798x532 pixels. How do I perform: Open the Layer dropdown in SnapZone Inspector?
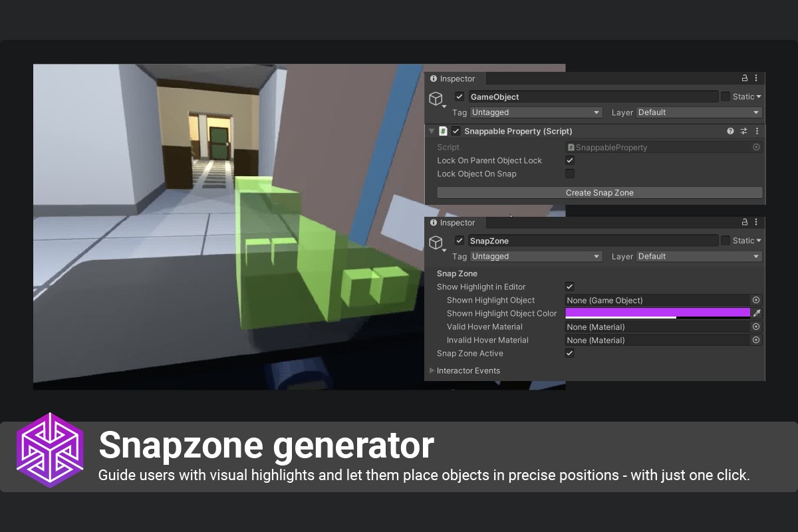coord(699,256)
